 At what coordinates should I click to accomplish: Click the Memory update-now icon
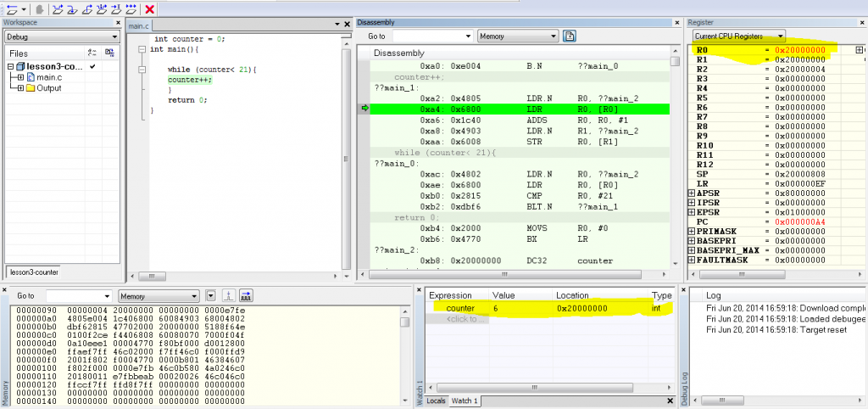[229, 296]
